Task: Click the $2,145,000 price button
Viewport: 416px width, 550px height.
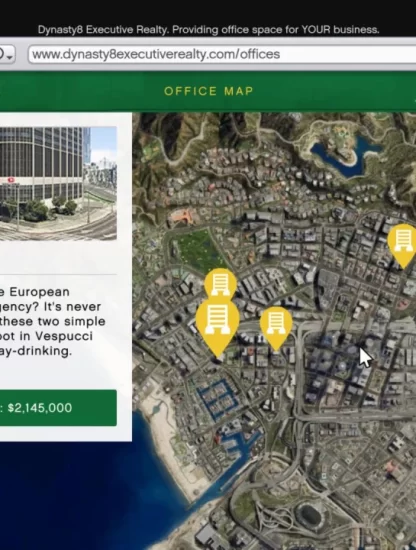Action: tap(58, 408)
